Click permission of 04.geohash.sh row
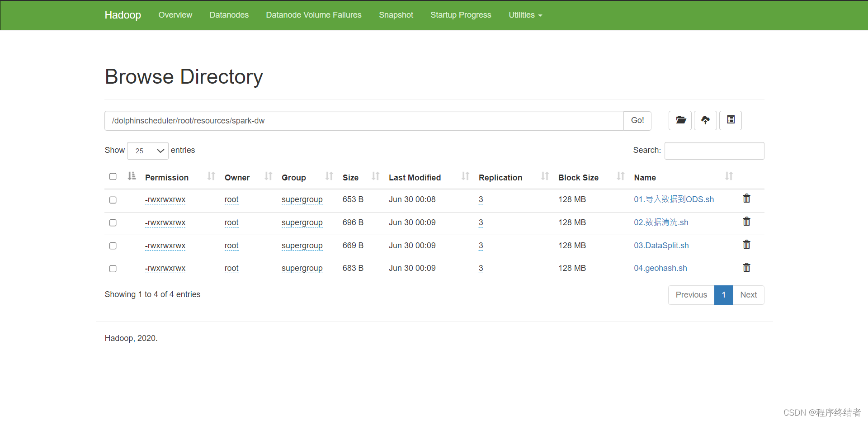This screenshot has width=868, height=421. click(165, 268)
